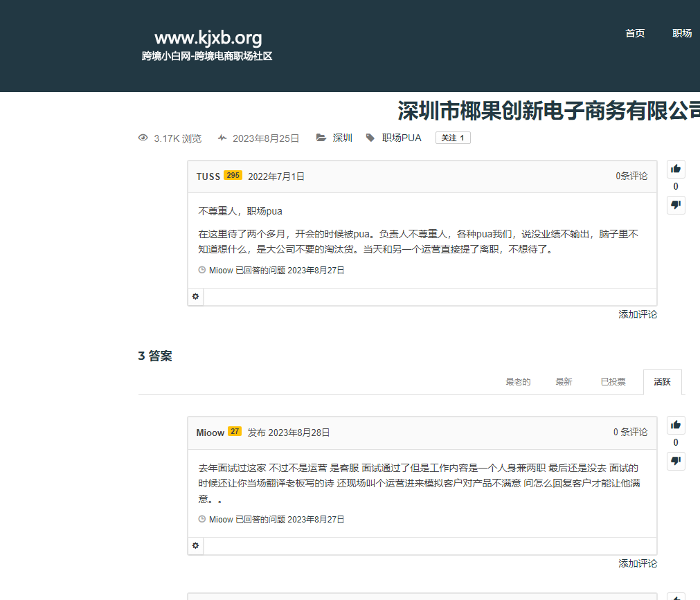Viewport: 700px width, 600px height.
Task: Upvote Mioow's answer
Action: [x=676, y=425]
